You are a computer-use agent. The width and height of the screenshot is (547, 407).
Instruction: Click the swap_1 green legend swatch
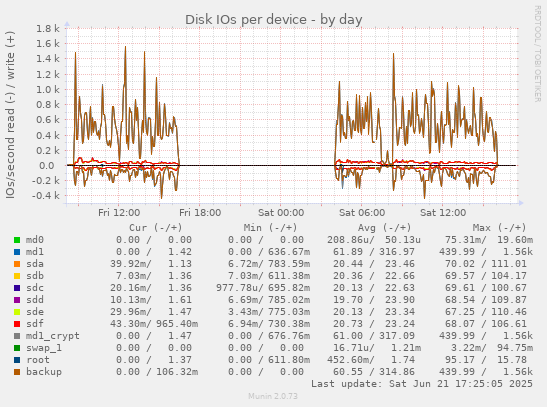click(17, 348)
